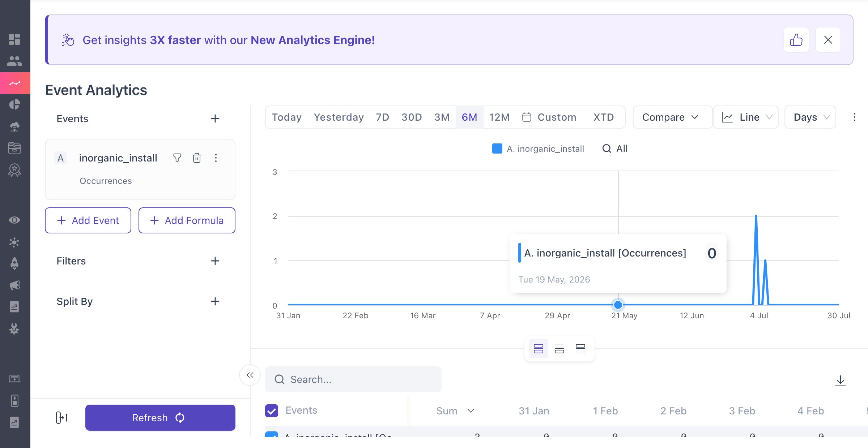The image size is (868, 448).
Task: Click the 31 Jan column header
Action: [x=534, y=411]
